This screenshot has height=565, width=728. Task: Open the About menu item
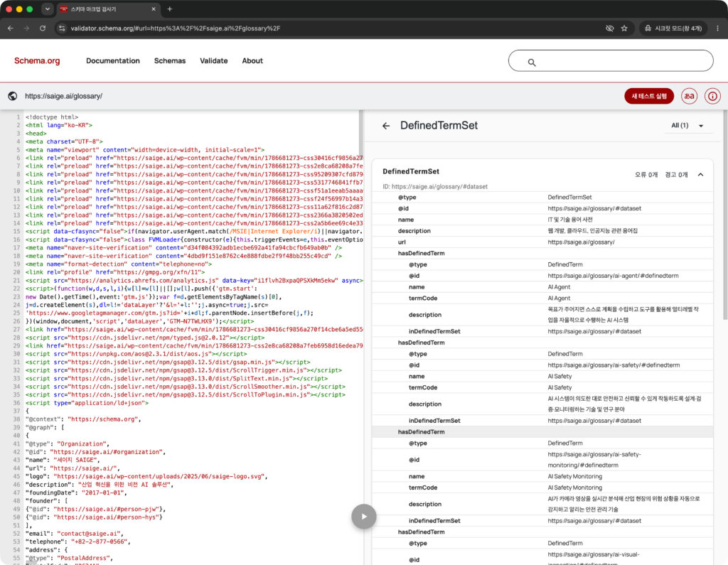point(252,61)
